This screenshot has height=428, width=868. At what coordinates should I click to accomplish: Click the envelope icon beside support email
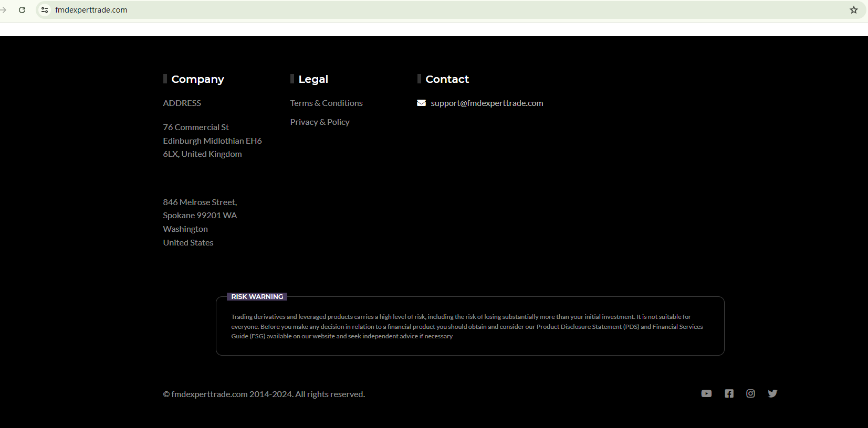421,103
